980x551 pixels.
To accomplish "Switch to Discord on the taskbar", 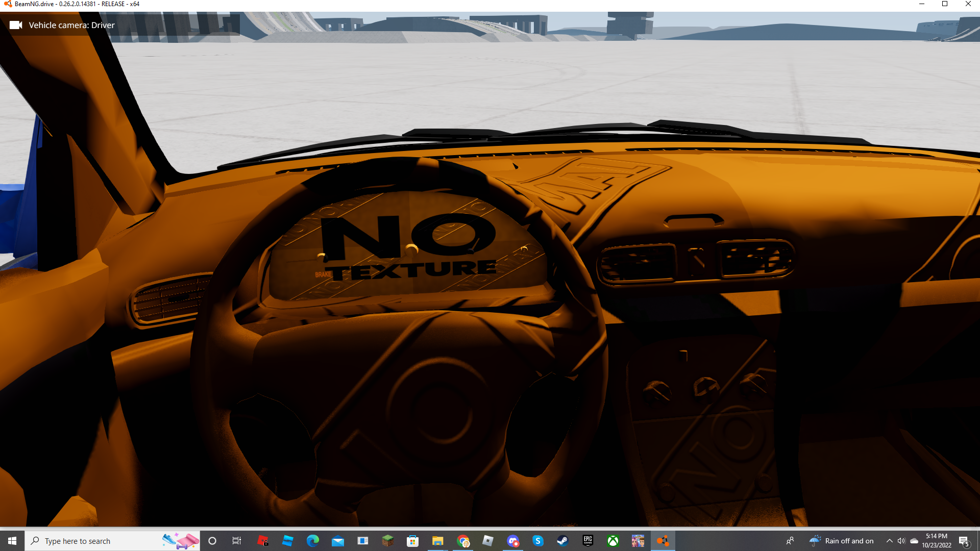I will coord(513,541).
